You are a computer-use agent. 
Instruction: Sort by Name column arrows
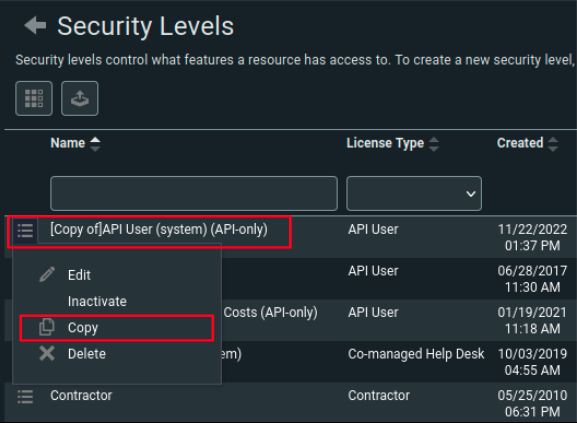pyautogui.click(x=95, y=144)
